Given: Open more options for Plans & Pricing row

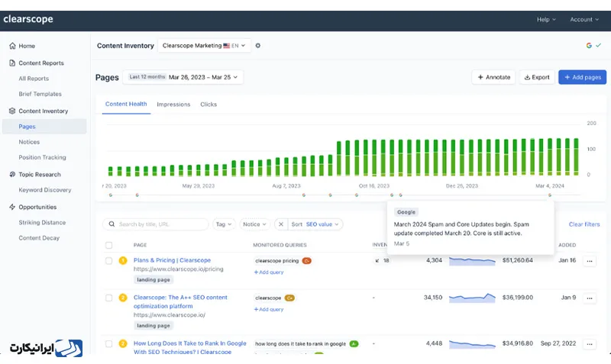Looking at the screenshot, I should pos(590,261).
